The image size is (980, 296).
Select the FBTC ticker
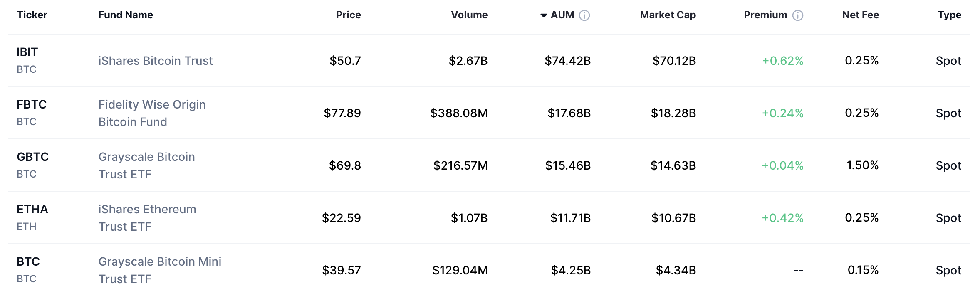tap(32, 105)
